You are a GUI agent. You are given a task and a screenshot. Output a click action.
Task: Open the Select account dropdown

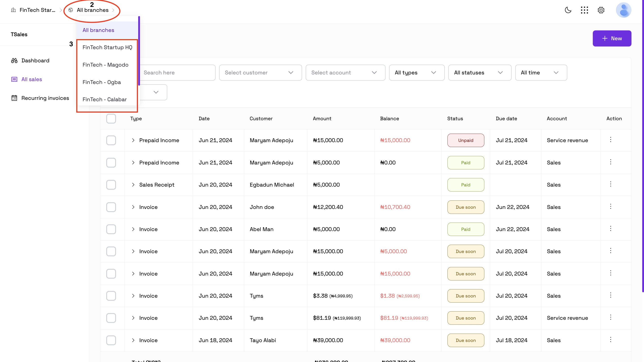[x=345, y=73]
